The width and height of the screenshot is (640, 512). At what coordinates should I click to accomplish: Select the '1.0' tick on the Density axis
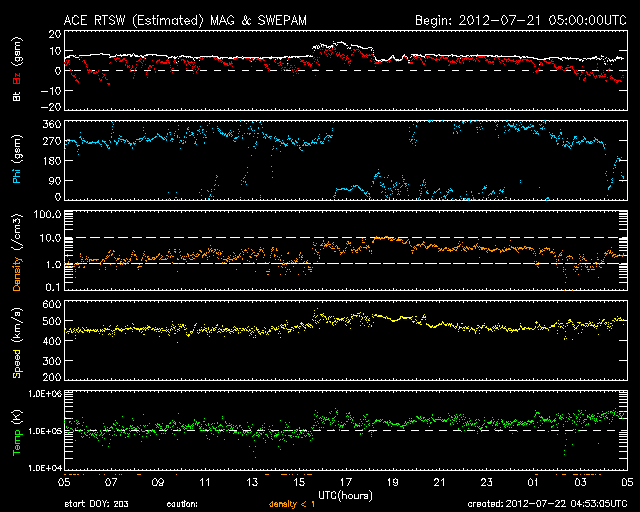(x=53, y=265)
